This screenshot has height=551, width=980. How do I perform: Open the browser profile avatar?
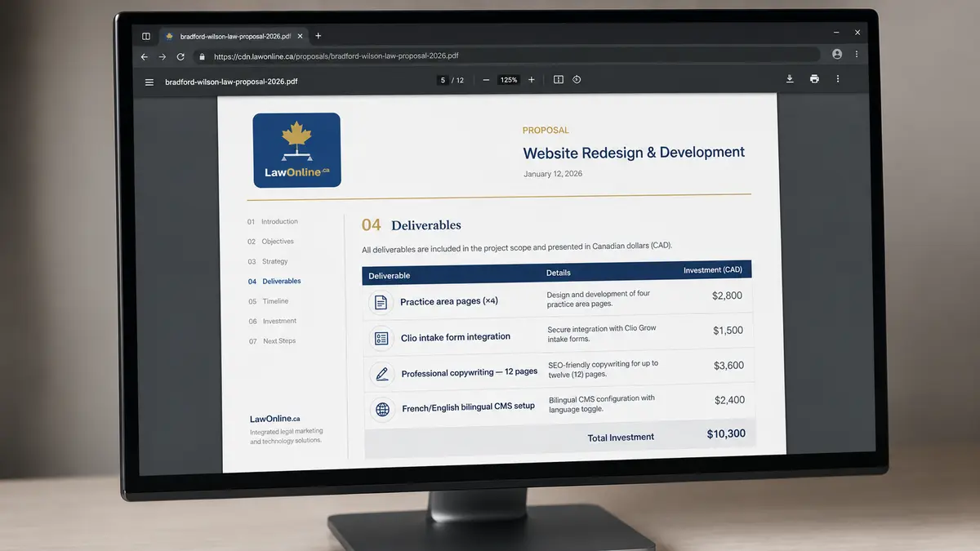pyautogui.click(x=837, y=54)
